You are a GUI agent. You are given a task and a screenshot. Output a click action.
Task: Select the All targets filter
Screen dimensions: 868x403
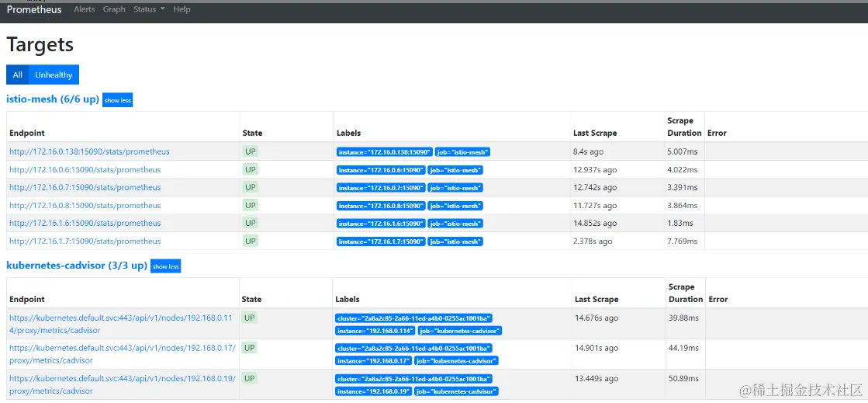18,75
